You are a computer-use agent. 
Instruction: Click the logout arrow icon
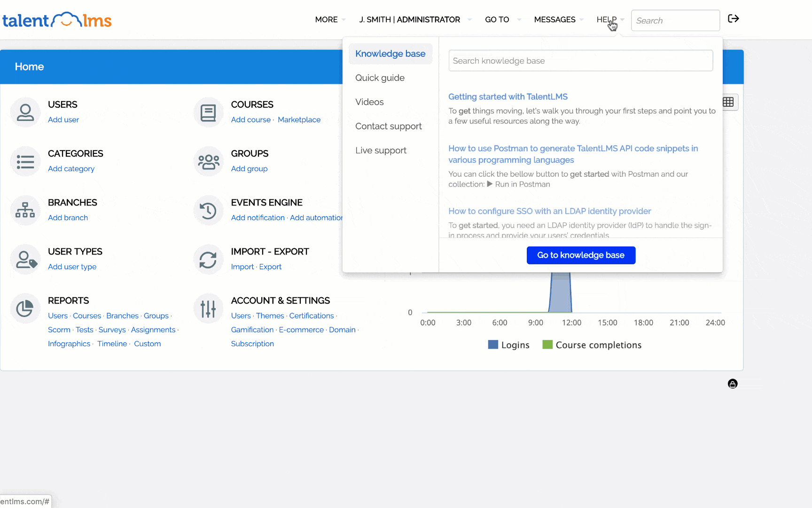[x=733, y=19]
